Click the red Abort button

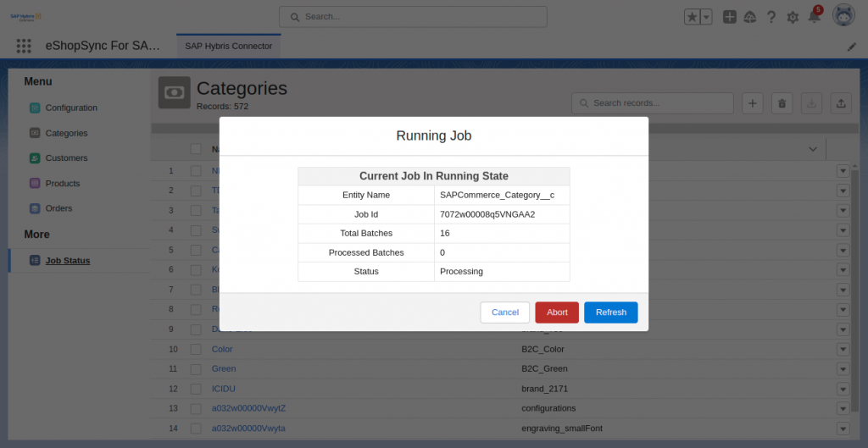(557, 312)
